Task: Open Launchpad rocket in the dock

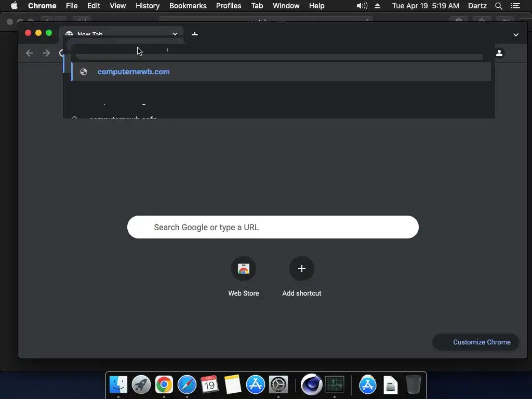Action: click(141, 385)
